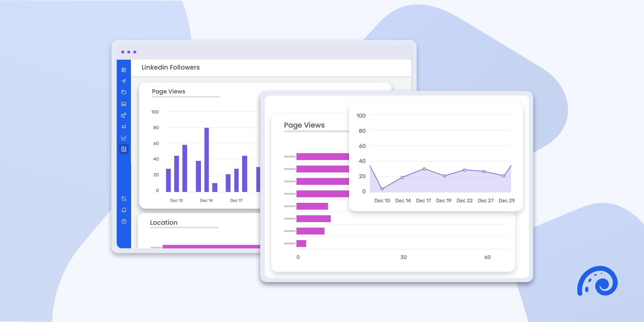The width and height of the screenshot is (644, 322).
Task: Open the inbox tray icon
Action: 124,104
